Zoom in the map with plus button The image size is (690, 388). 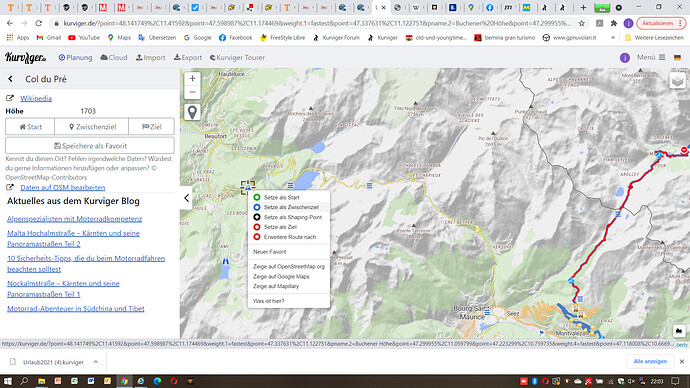pos(192,79)
